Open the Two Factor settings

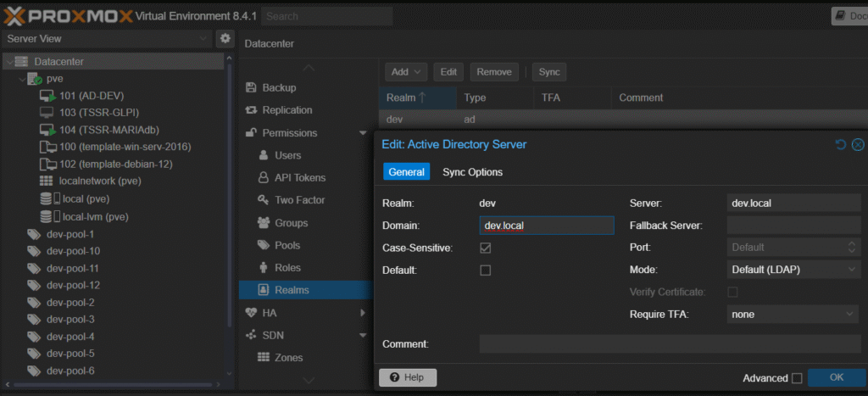299,200
